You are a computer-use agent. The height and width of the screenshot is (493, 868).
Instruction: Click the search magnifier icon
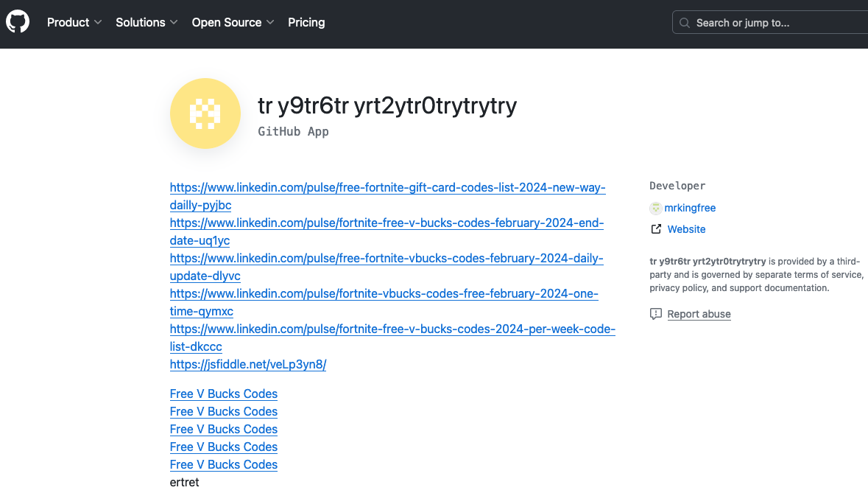point(685,23)
